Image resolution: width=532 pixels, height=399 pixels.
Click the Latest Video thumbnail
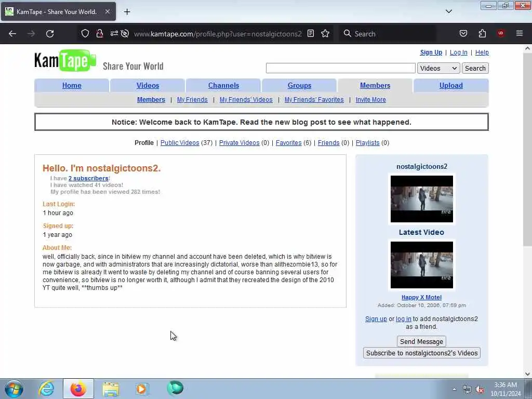click(x=421, y=265)
